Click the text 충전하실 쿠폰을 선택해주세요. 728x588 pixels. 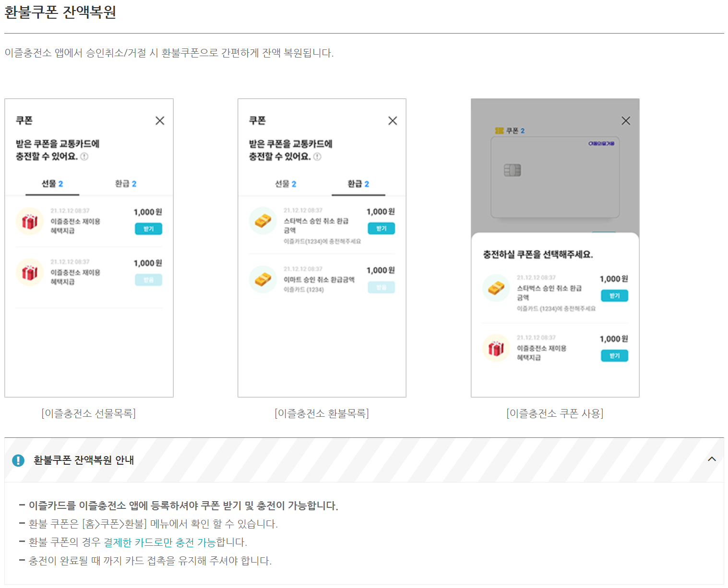[538, 255]
